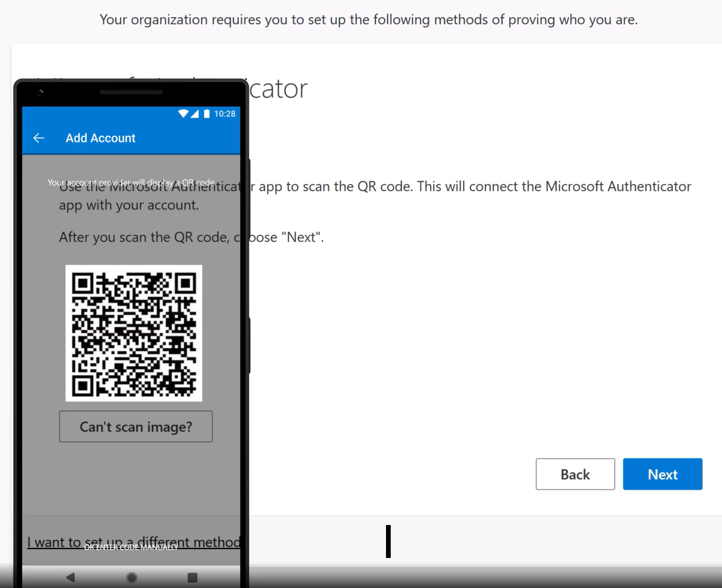722x588 pixels.
Task: Check the battery icon in phone status bar
Action: (207, 114)
